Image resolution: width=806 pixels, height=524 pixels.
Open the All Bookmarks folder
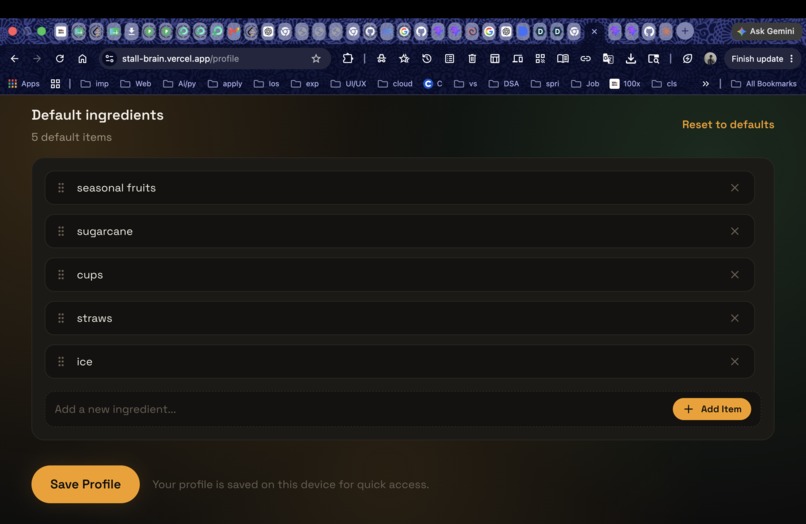pos(764,84)
